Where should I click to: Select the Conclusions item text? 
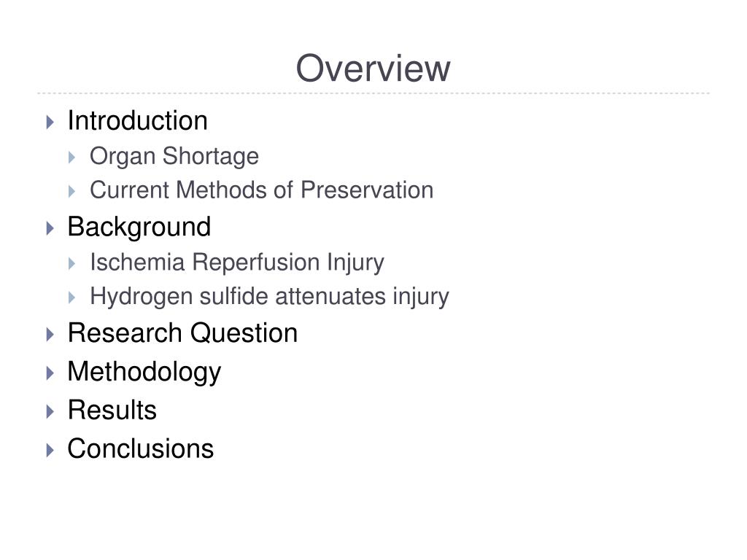[x=141, y=448]
